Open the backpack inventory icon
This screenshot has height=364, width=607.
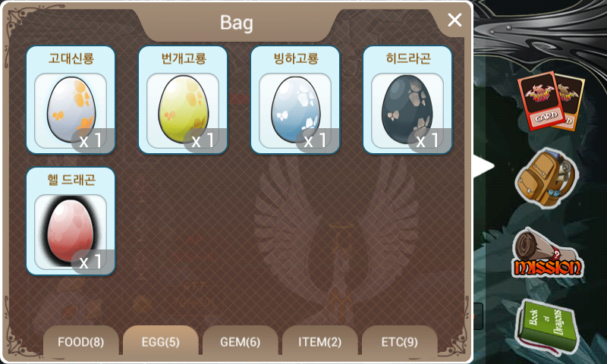(x=546, y=178)
